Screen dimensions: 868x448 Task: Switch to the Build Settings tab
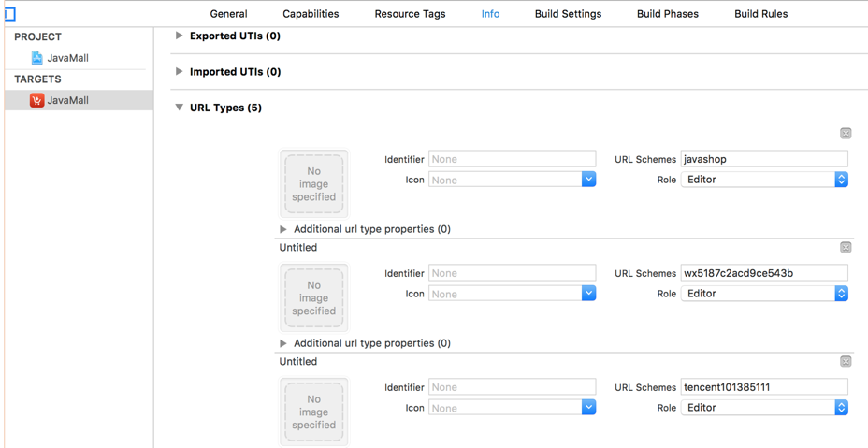pyautogui.click(x=568, y=14)
